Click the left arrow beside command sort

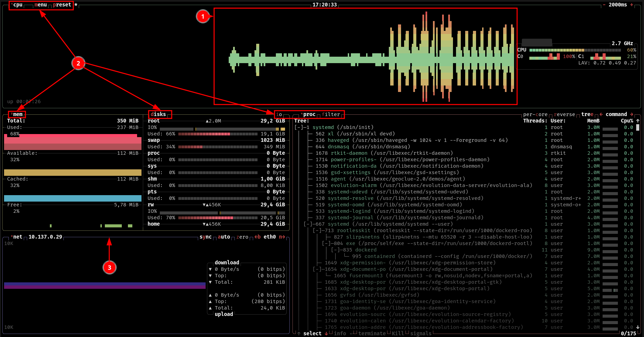(601, 114)
